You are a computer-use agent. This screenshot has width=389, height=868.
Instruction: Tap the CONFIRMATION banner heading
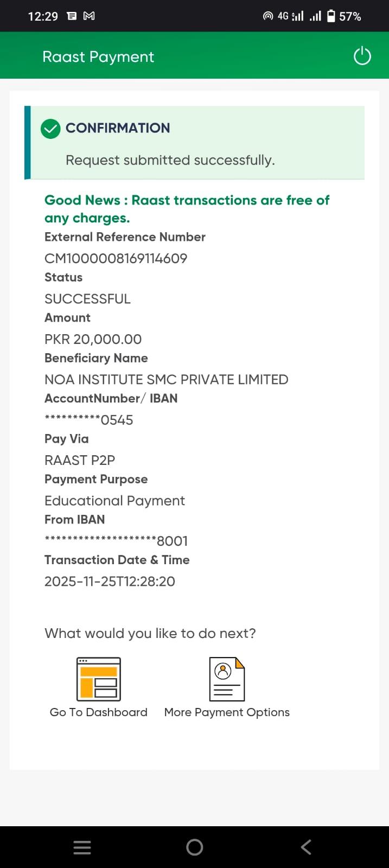118,128
